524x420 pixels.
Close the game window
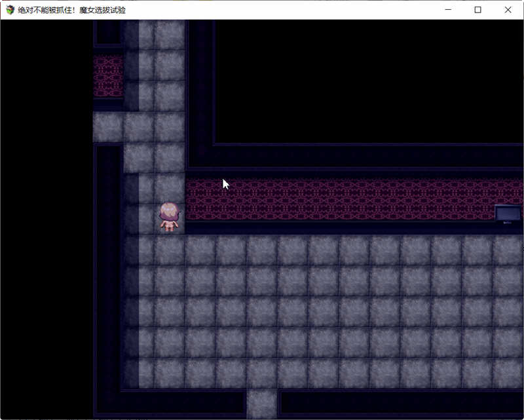click(x=508, y=10)
